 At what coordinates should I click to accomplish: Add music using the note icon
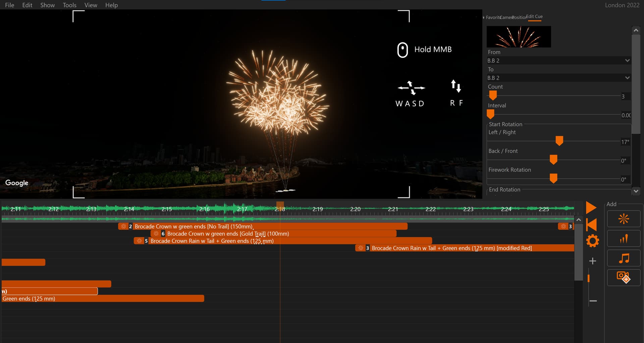tap(624, 258)
